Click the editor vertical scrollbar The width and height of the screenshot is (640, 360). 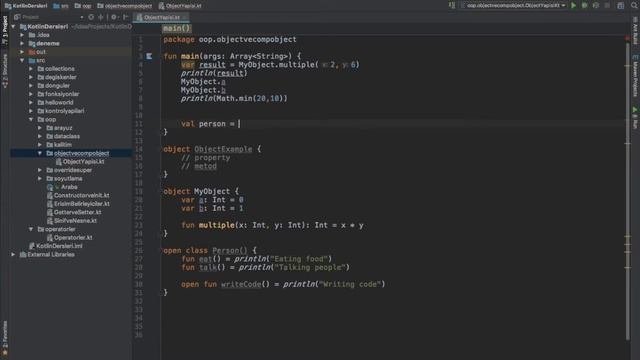click(628, 190)
